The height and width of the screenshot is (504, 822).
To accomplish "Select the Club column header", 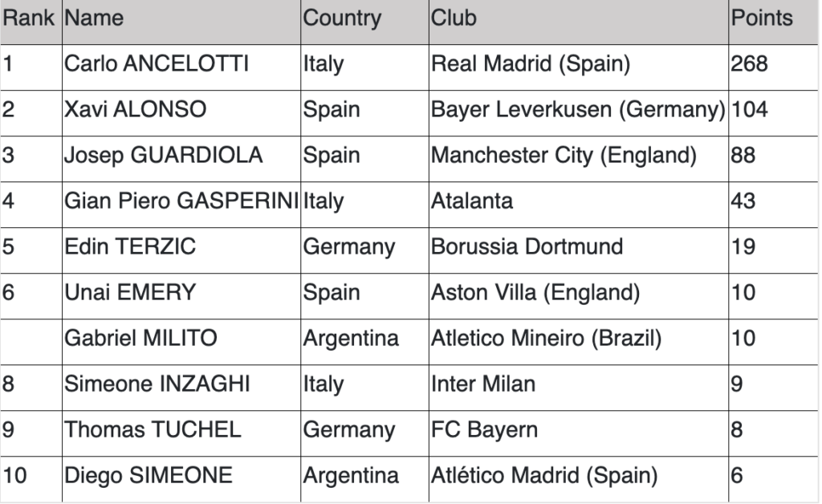I will pos(579,22).
